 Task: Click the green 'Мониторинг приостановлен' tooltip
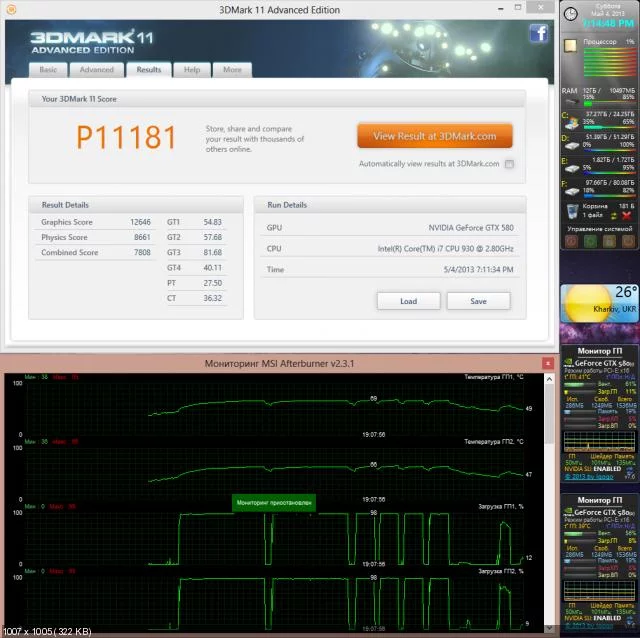[274, 503]
